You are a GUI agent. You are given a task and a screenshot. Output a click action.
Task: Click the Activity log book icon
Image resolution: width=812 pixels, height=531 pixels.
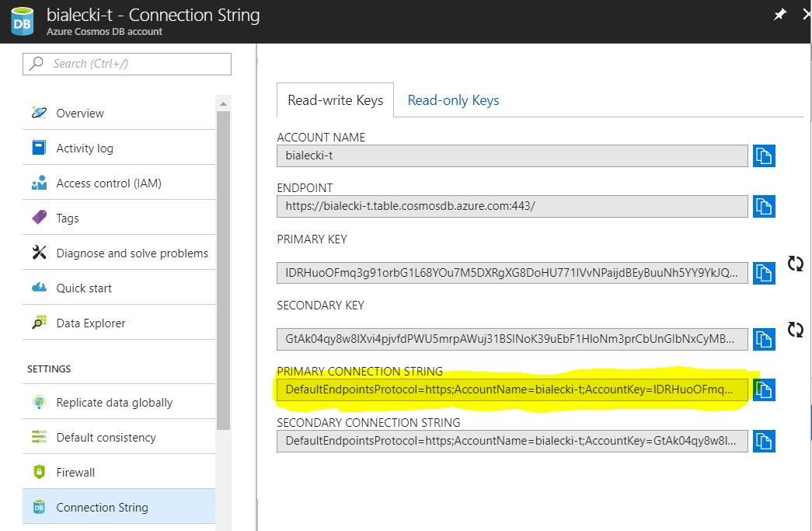[39, 148]
